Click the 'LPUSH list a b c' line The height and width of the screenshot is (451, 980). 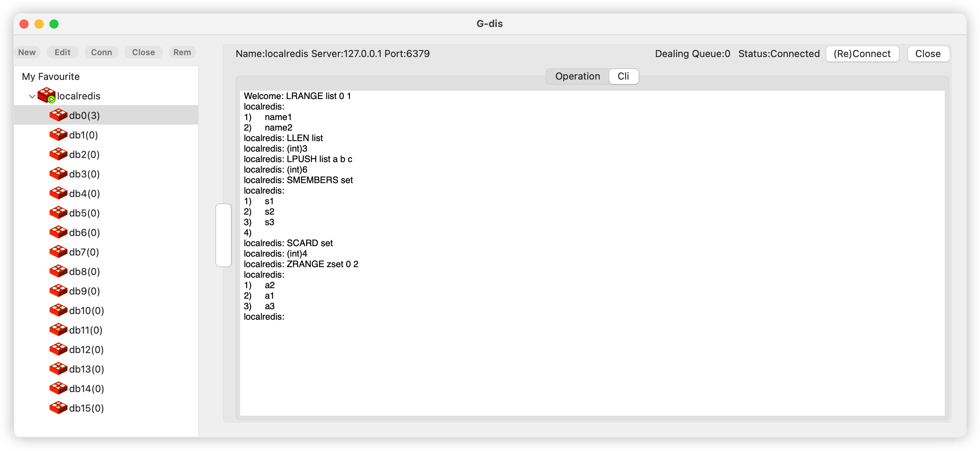pyautogui.click(x=298, y=159)
